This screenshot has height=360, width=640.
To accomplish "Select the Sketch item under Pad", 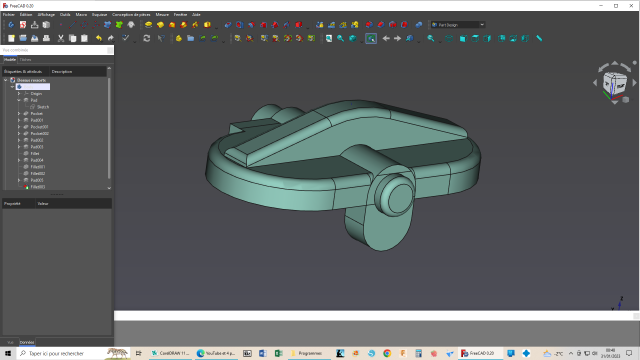I will (x=42, y=107).
